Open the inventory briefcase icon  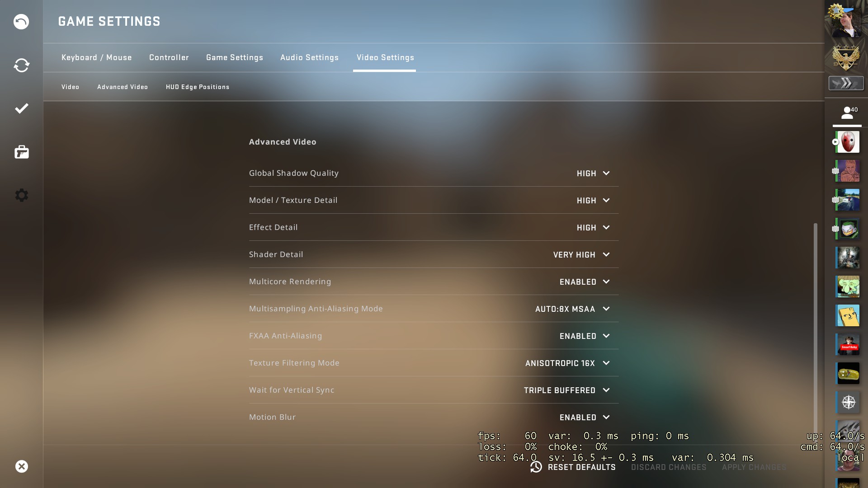21,152
